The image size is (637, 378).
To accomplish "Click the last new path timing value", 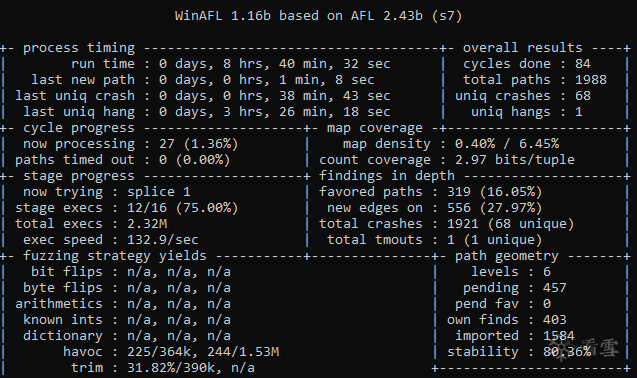I will tap(266, 80).
